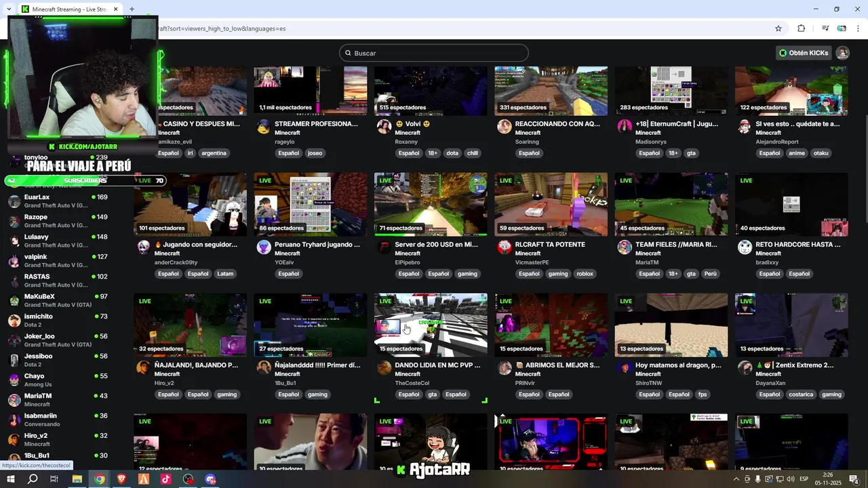Open the Kick user profile avatar menu

[x=843, y=53]
